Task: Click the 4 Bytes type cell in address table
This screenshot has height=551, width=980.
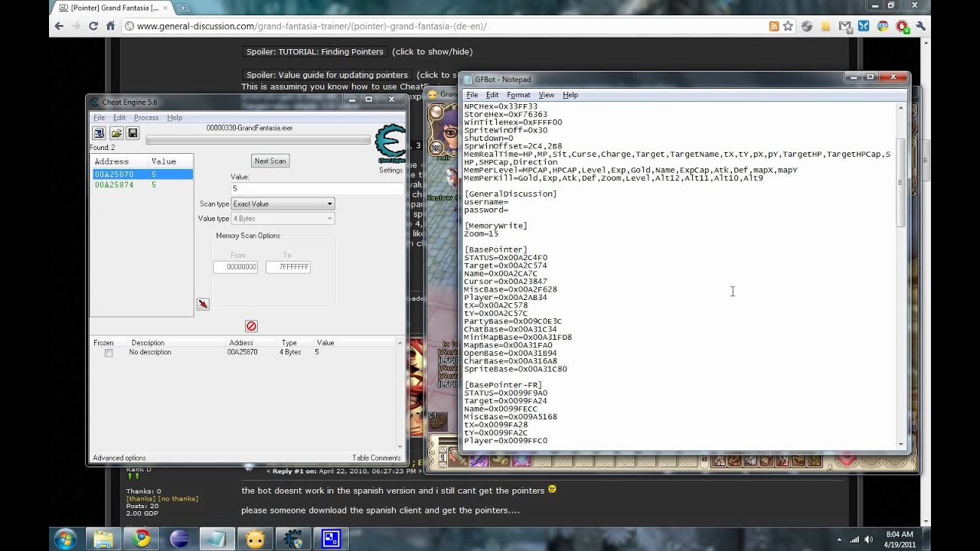Action: pyautogui.click(x=290, y=352)
